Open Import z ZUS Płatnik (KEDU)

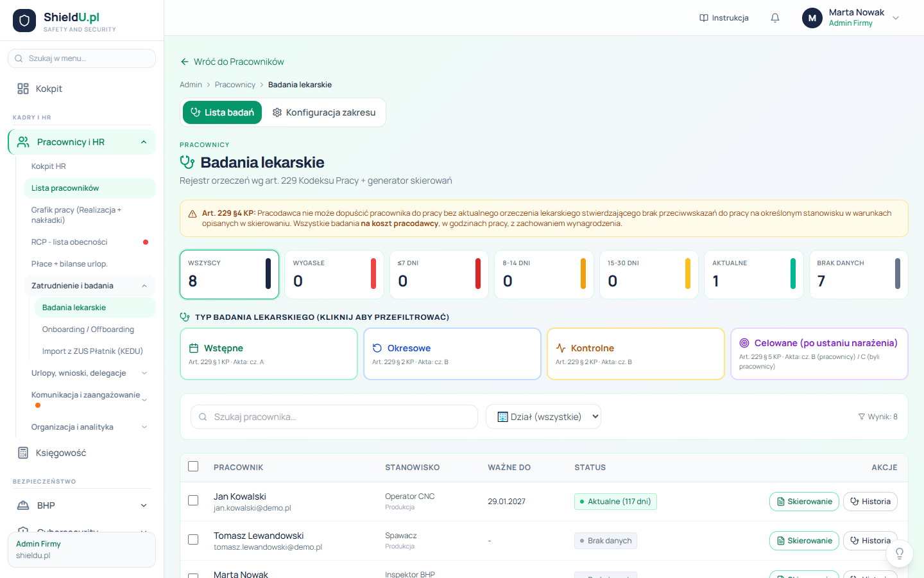tap(95, 351)
